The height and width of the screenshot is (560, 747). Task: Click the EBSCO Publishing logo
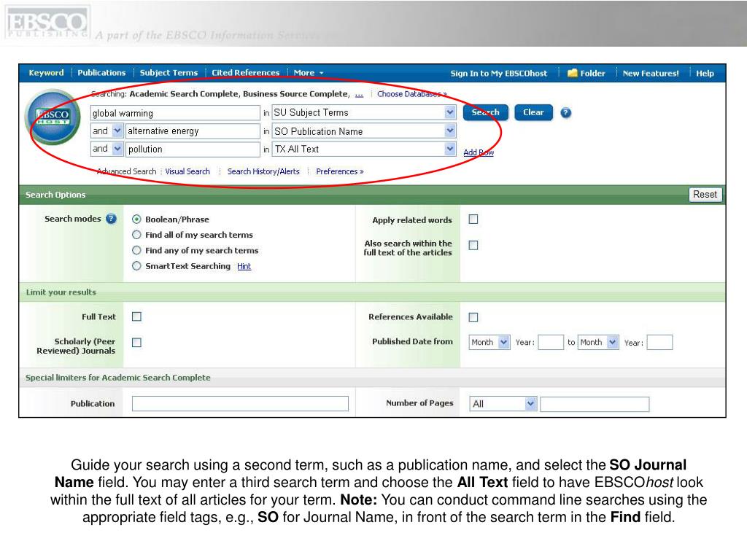(47, 23)
